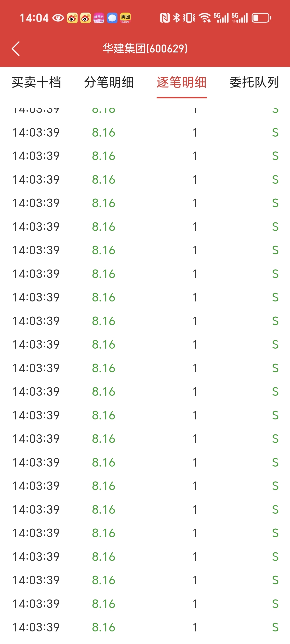
Task: Tap the back arrow icon
Action: pos(16,49)
